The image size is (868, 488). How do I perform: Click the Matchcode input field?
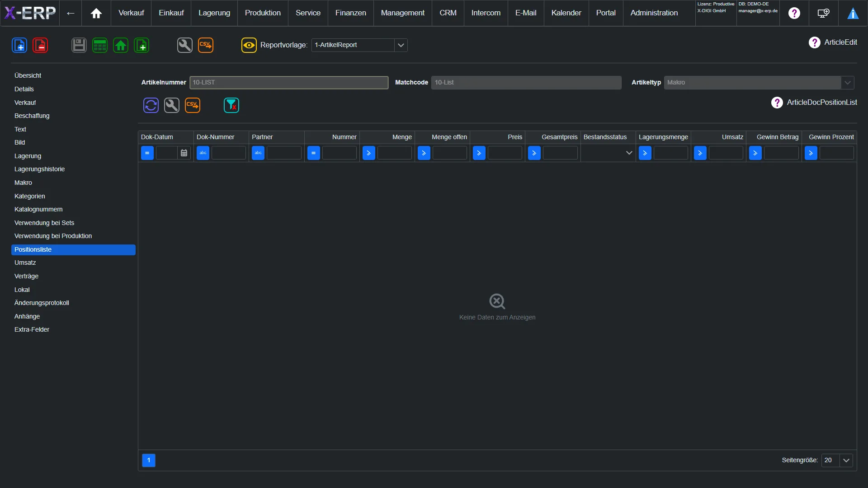(x=526, y=83)
